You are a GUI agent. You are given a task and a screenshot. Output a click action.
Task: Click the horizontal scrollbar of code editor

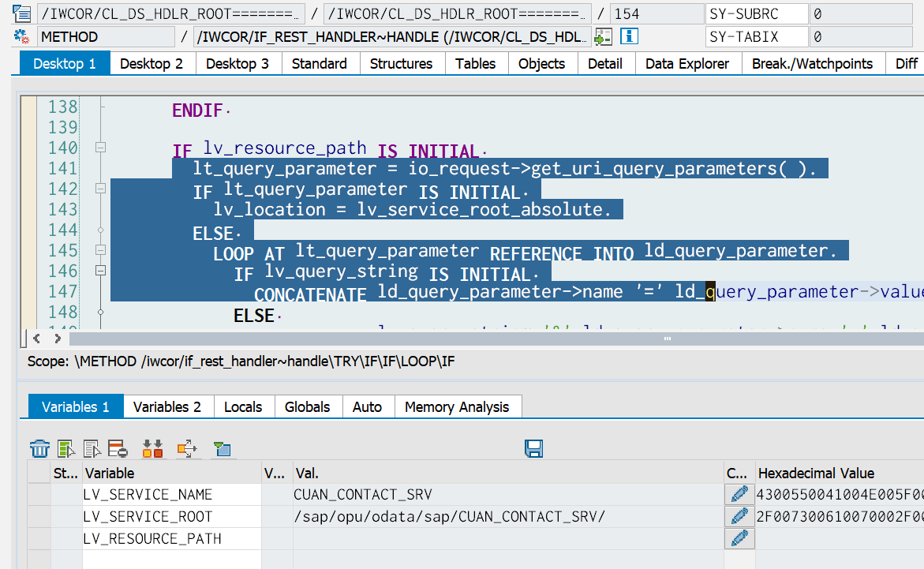pos(496,339)
